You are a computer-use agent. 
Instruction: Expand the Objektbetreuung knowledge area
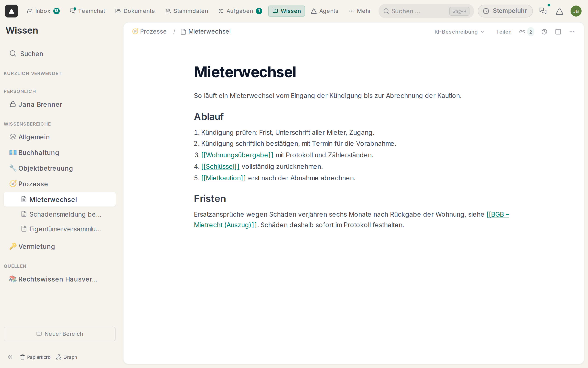click(x=59, y=168)
